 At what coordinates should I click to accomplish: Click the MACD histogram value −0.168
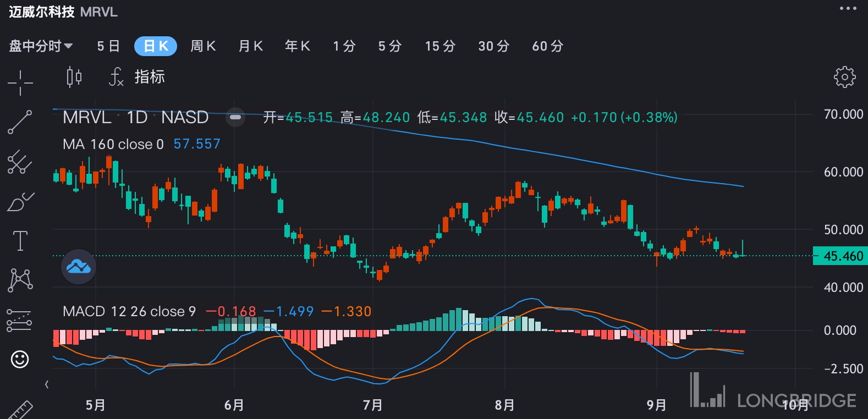pyautogui.click(x=231, y=311)
